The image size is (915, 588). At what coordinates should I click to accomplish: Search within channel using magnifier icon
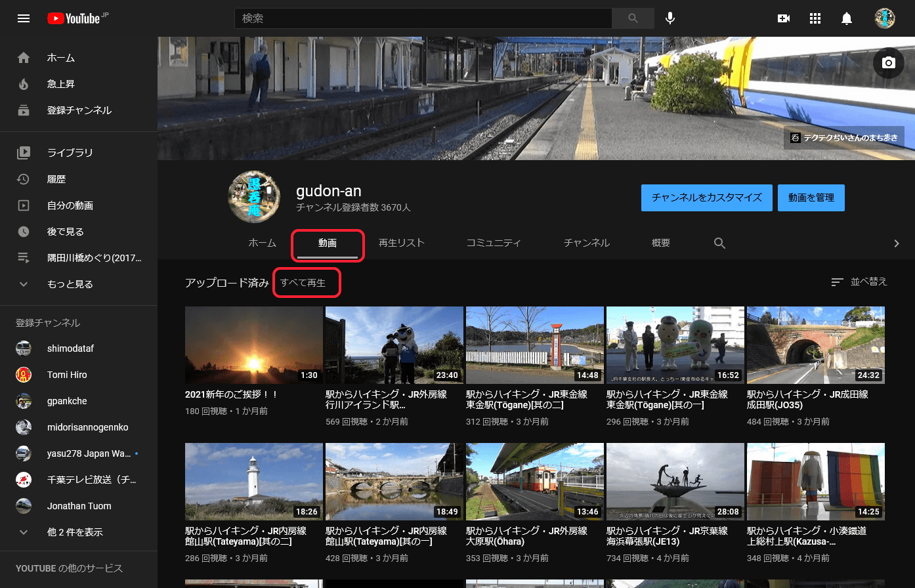(719, 243)
